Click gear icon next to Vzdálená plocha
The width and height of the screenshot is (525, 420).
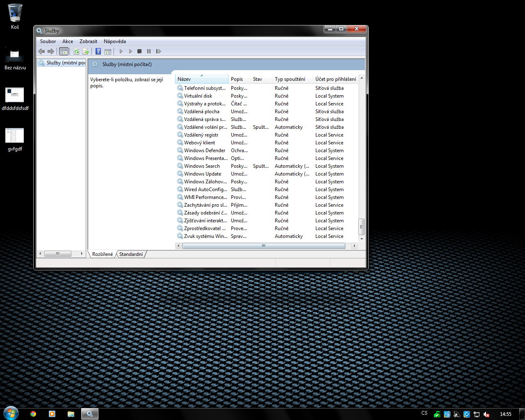coord(180,112)
